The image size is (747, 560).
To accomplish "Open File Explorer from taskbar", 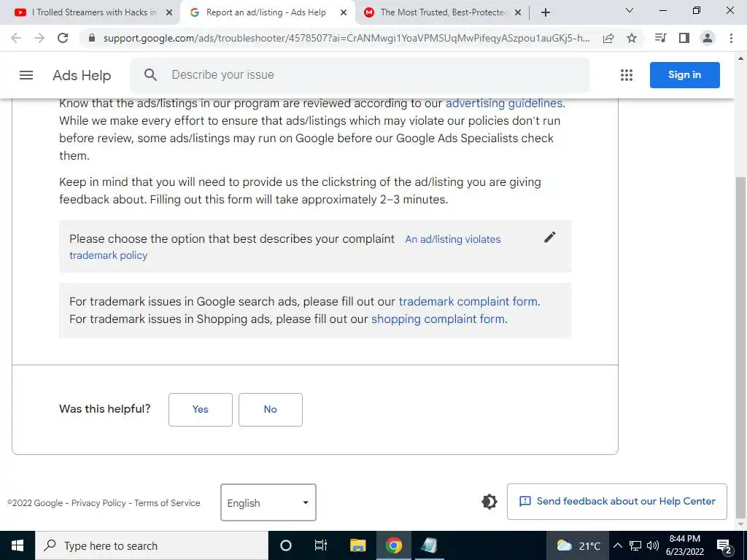I will coord(357,545).
